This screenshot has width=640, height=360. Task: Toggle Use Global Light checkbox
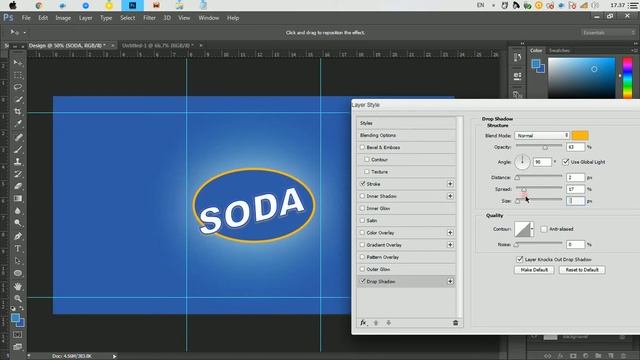[566, 162]
